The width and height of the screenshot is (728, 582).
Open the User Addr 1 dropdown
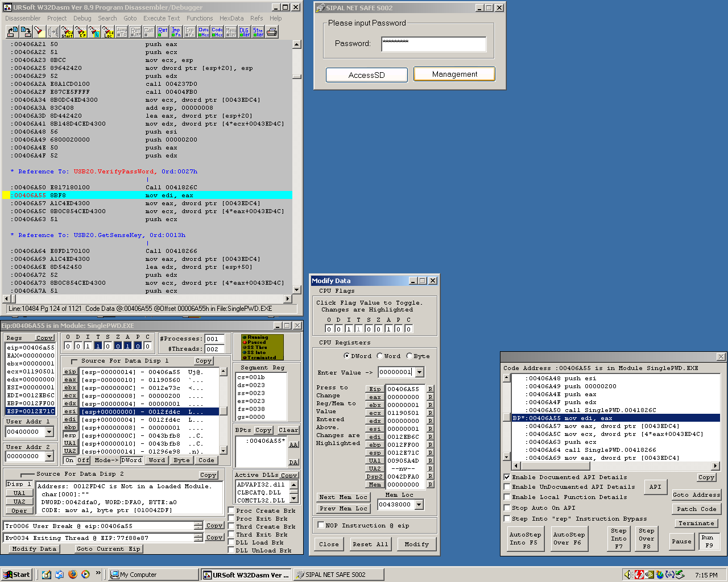49,433
